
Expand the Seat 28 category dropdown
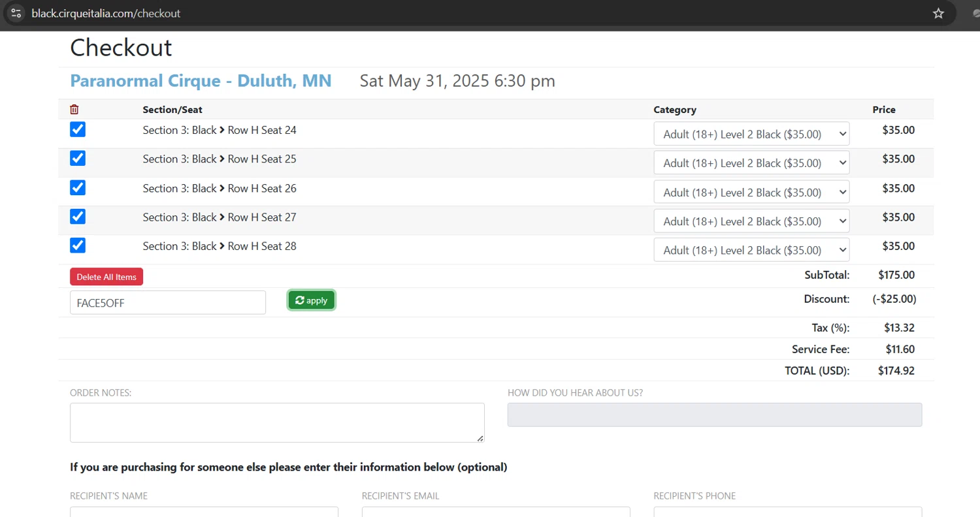click(751, 250)
